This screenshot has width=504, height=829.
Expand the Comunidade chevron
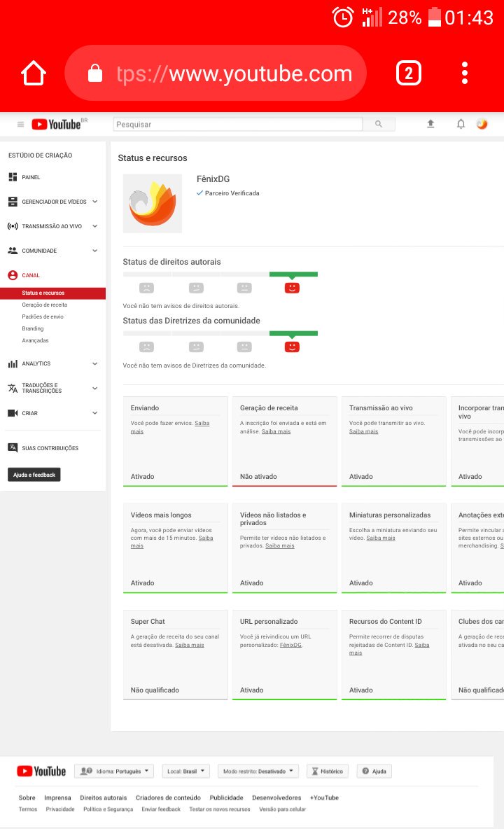(x=95, y=251)
